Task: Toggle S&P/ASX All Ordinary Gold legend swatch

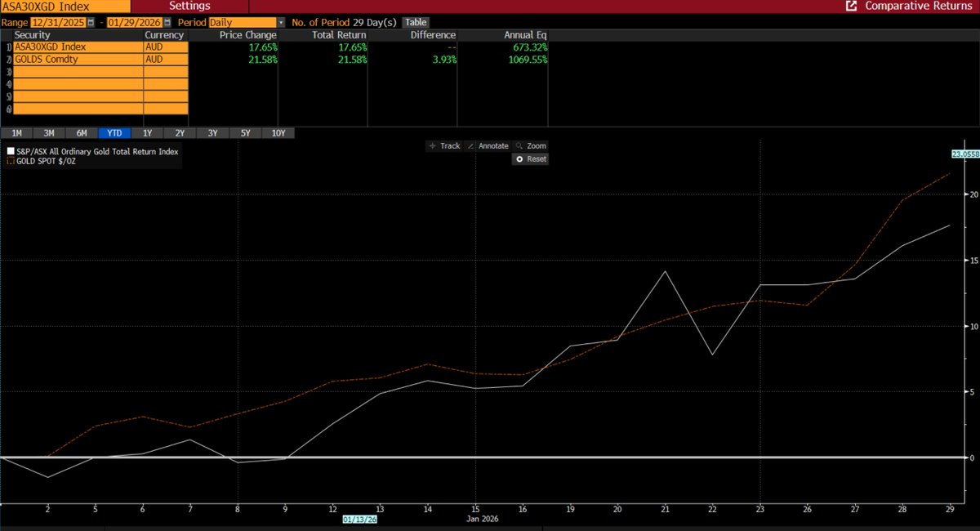Action: tap(10, 151)
